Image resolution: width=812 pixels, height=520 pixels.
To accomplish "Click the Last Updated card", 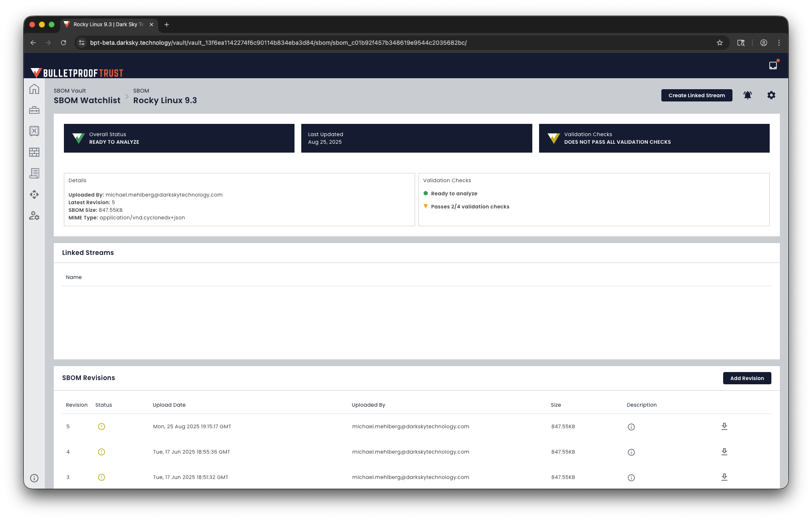I will (x=416, y=138).
